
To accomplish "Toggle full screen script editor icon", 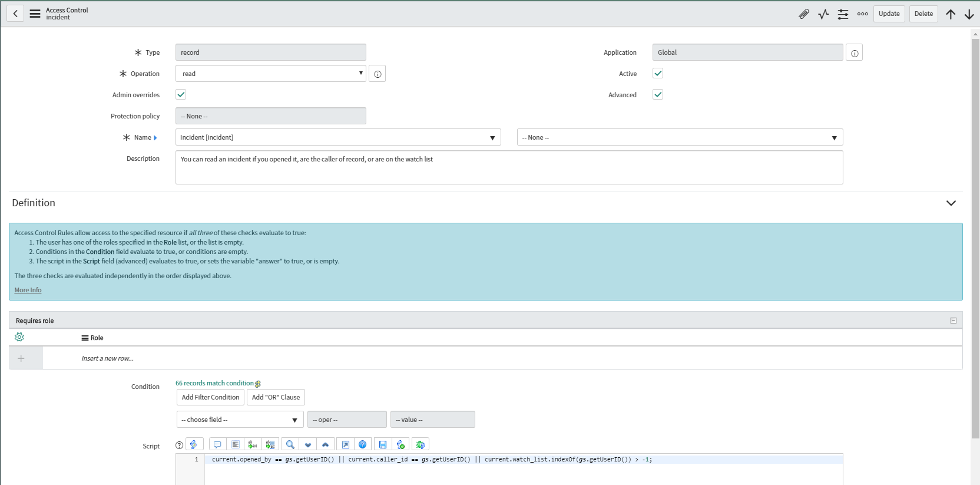I will click(346, 444).
